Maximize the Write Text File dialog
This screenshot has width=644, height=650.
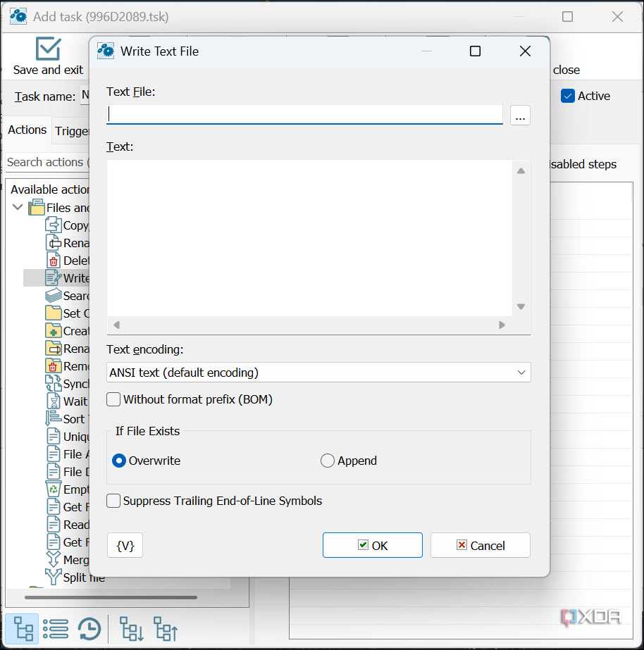coord(475,51)
